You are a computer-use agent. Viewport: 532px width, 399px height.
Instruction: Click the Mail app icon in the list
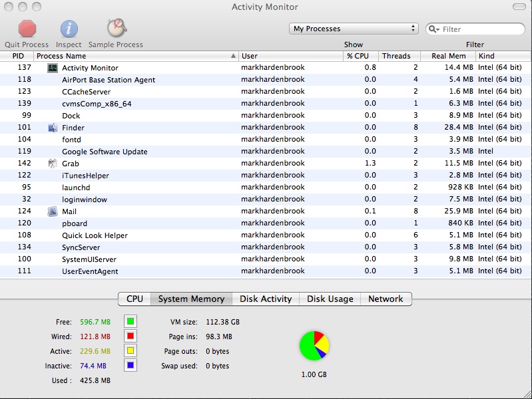click(52, 211)
